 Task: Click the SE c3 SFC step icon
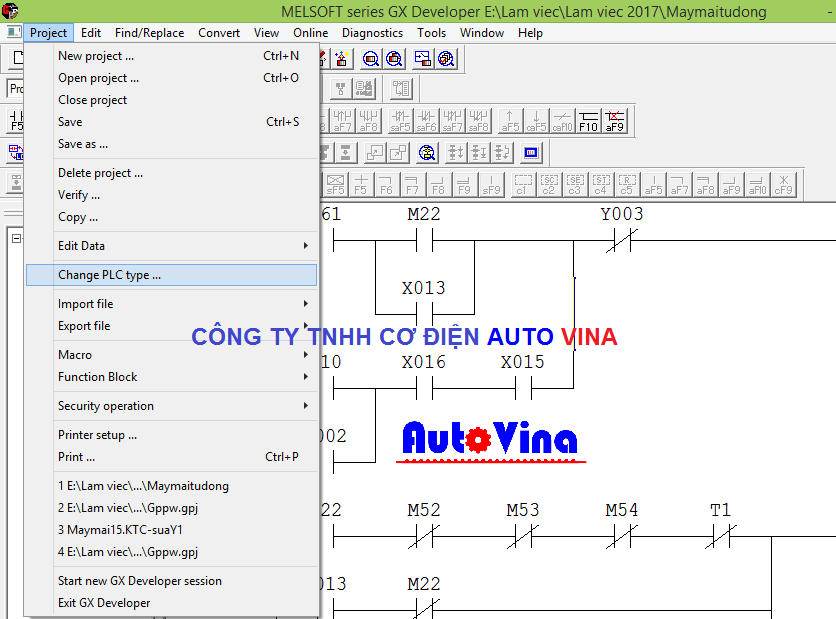pyautogui.click(x=575, y=185)
